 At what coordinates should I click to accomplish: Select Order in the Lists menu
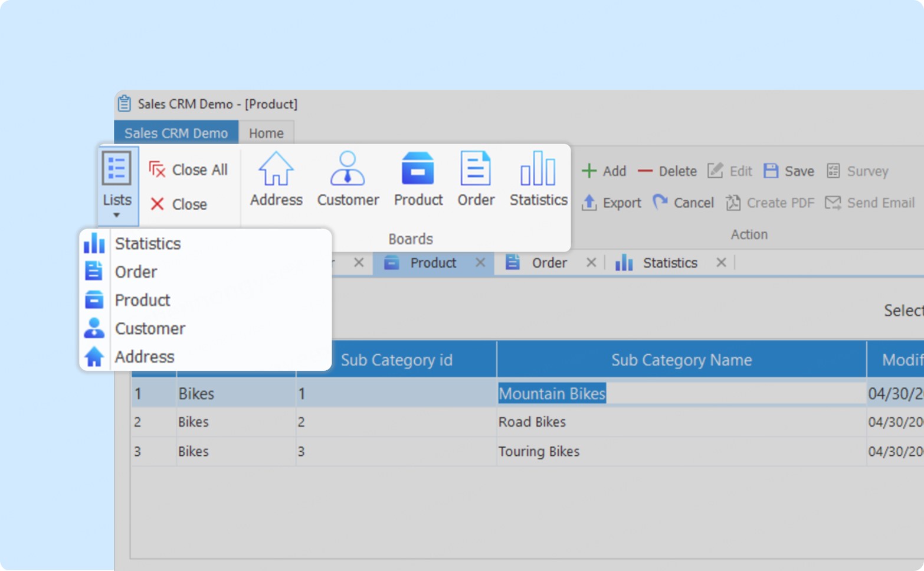click(x=205, y=272)
